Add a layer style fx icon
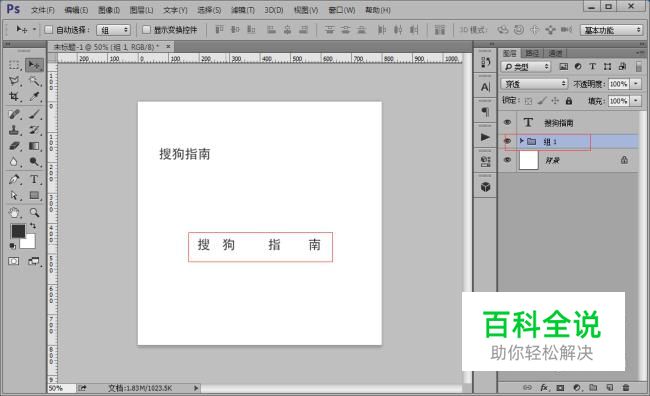 click(x=544, y=388)
